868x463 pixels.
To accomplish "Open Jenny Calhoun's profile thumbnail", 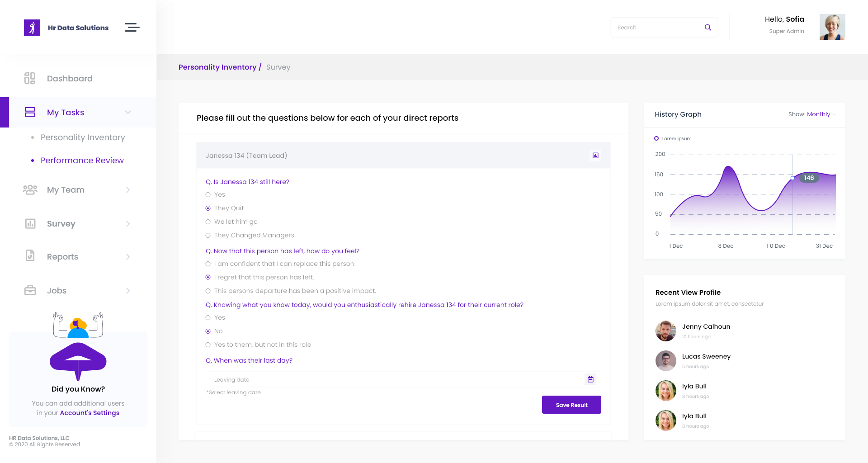I will 665,331.
